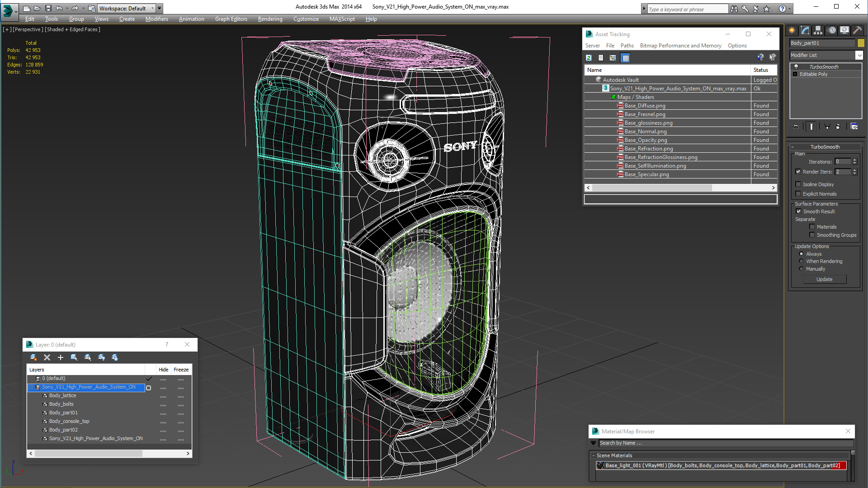Open the Create command panel tab

pos(792,30)
